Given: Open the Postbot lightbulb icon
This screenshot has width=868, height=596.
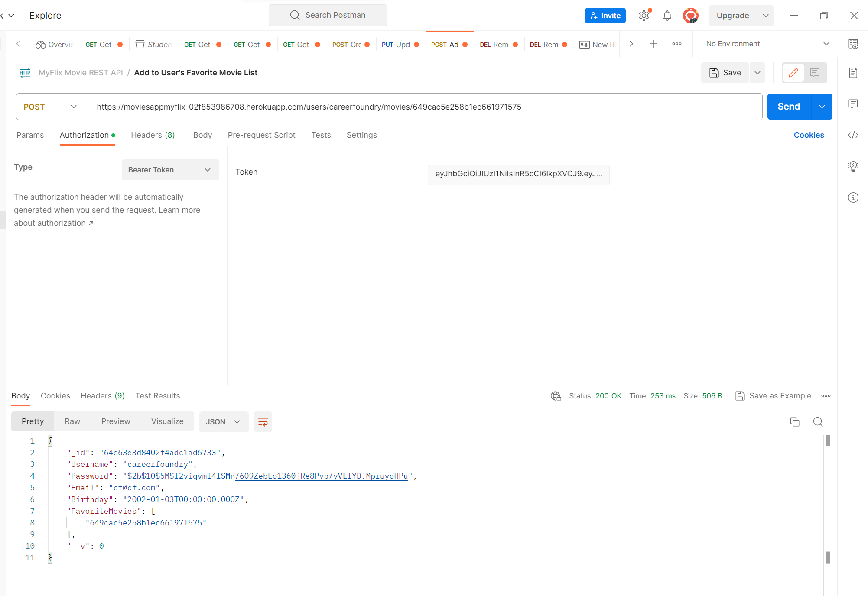Looking at the screenshot, I should coord(853,166).
